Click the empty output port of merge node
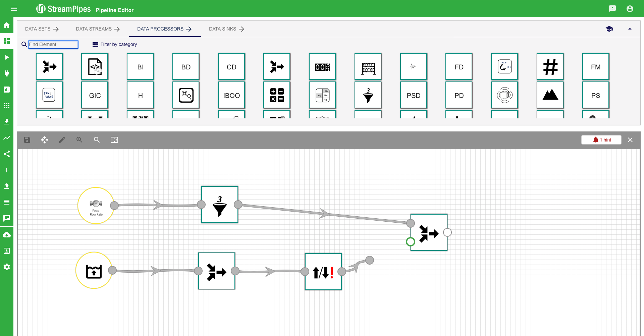The image size is (644, 336). [447, 232]
